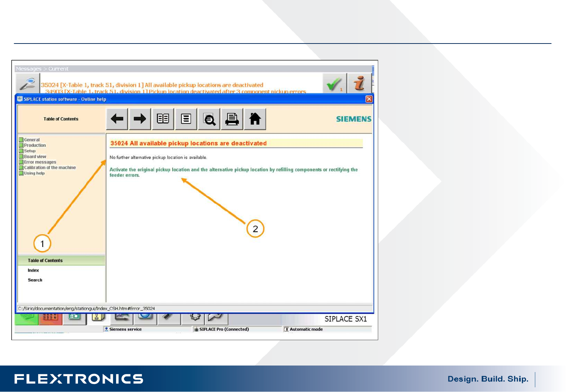Click the gear icon in the bottom toolbar
566x392 pixels.
[x=195, y=318]
